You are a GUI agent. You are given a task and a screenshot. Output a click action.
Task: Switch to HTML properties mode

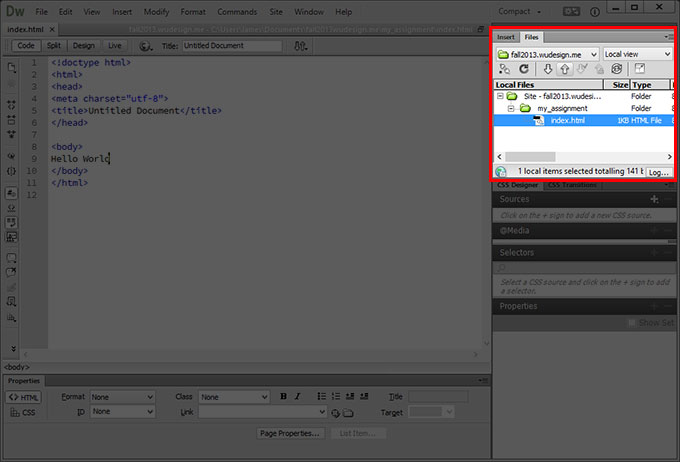click(x=24, y=397)
